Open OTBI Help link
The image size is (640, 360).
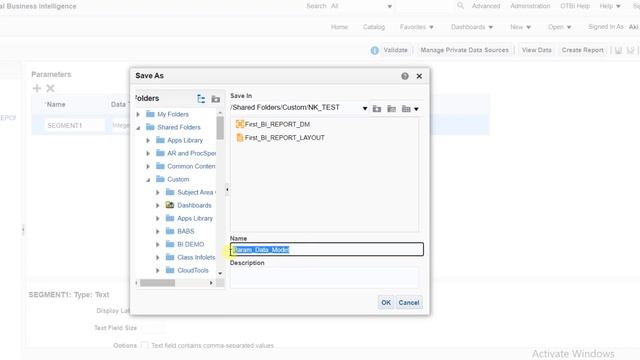point(575,6)
